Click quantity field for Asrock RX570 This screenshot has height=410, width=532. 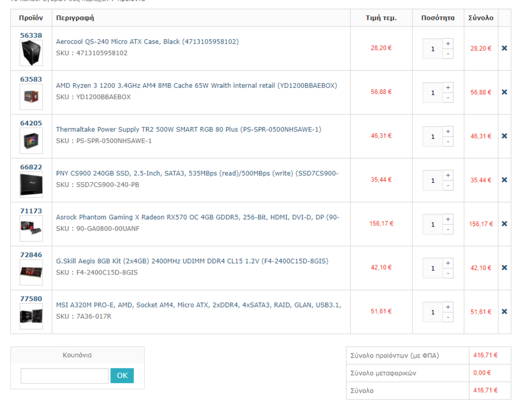click(x=432, y=224)
